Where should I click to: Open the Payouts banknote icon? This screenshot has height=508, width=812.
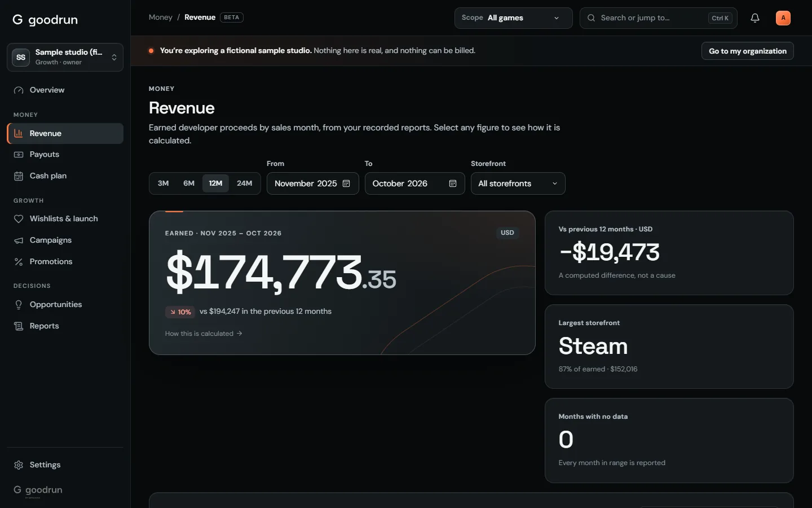(x=19, y=155)
